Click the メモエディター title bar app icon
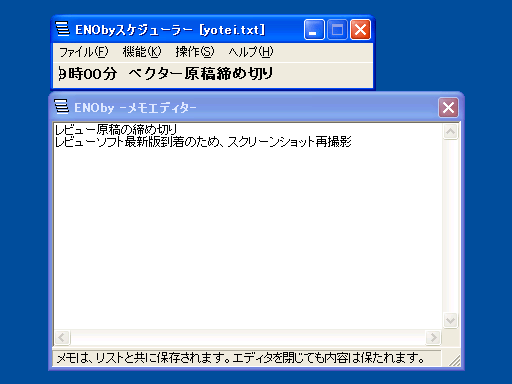 (x=61, y=107)
